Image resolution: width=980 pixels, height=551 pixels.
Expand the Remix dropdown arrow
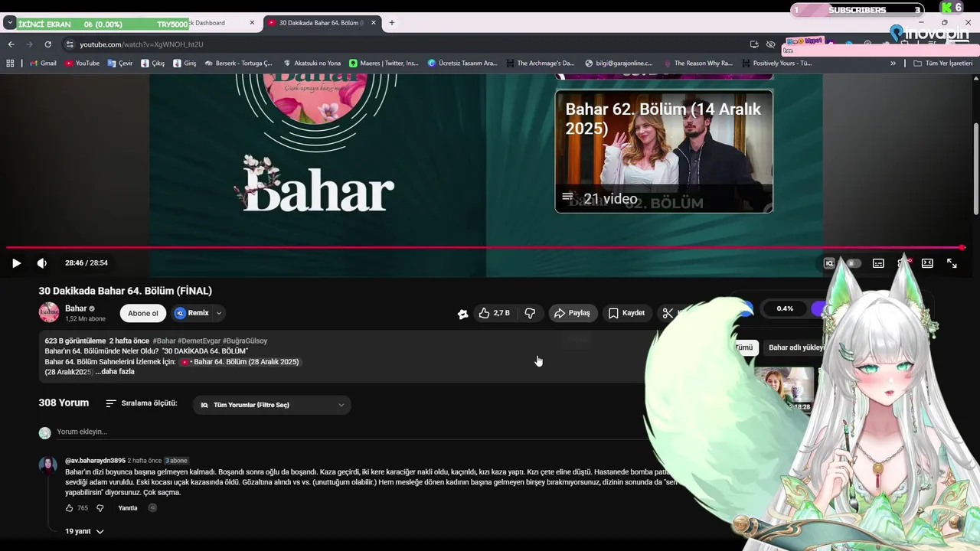[219, 313]
